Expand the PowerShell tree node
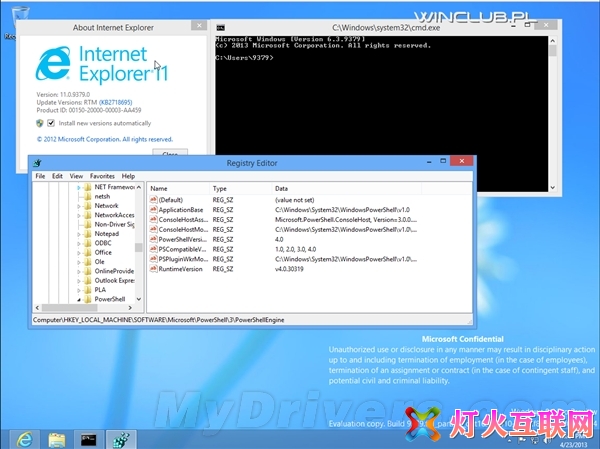Image resolution: width=600 pixels, height=449 pixels. tap(79, 299)
